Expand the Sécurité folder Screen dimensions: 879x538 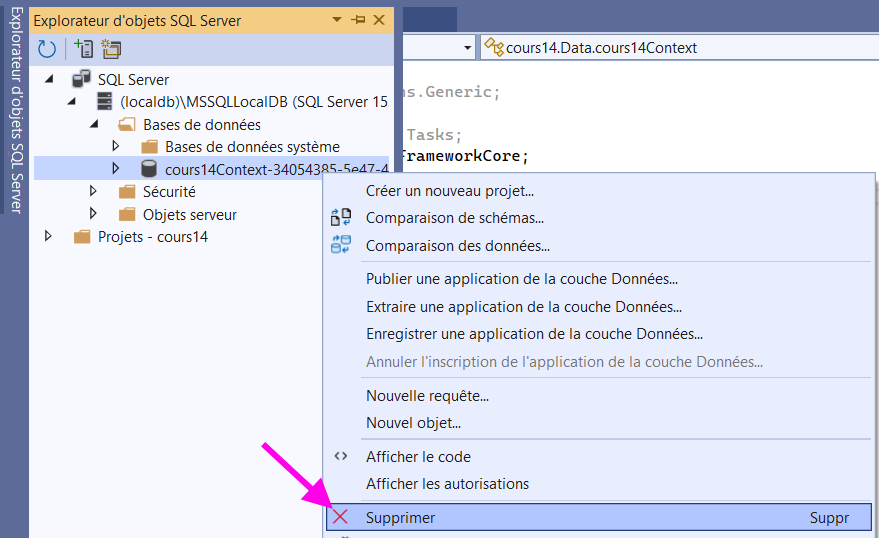(93, 191)
